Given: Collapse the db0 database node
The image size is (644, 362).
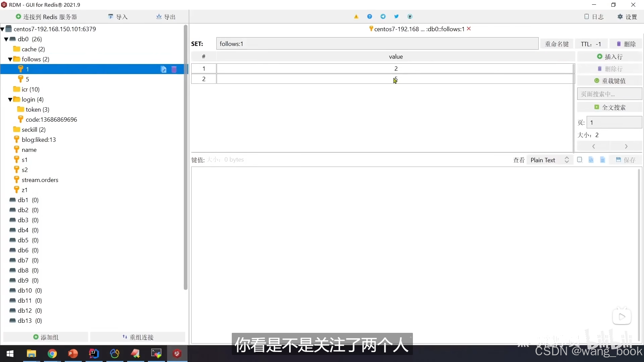Looking at the screenshot, I should (6, 39).
